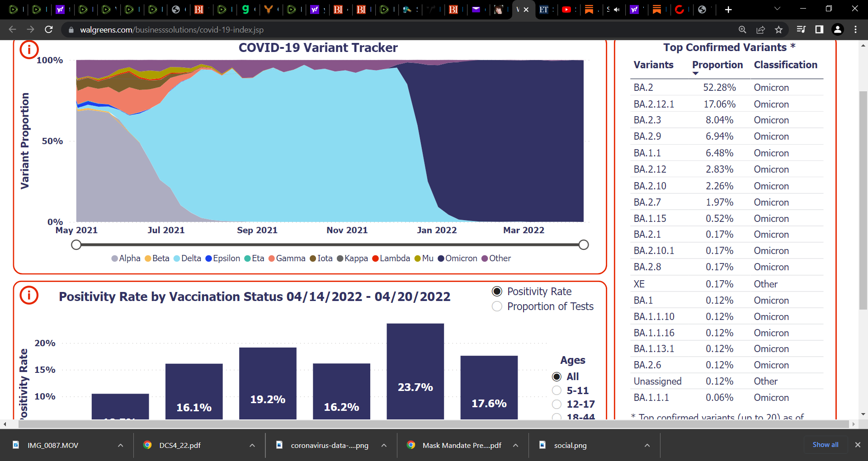The width and height of the screenshot is (868, 461).
Task: Toggle the browser side panel icon
Action: coord(819,29)
